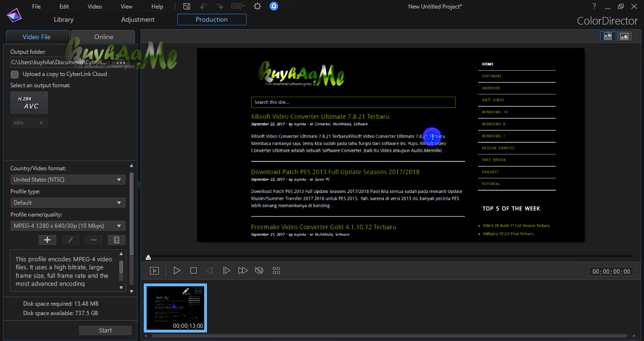Click the save project icon
Viewport: 644px width, 341px height.
[x=187, y=6]
